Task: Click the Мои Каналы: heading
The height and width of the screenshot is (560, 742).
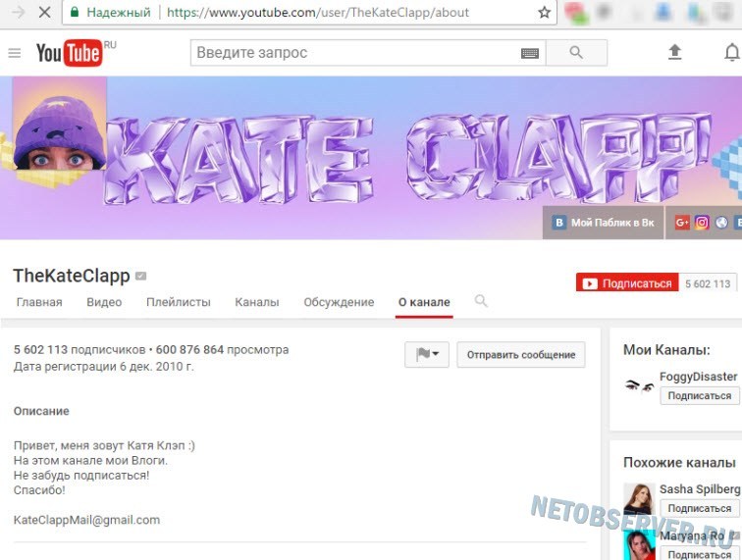Action: [x=666, y=350]
